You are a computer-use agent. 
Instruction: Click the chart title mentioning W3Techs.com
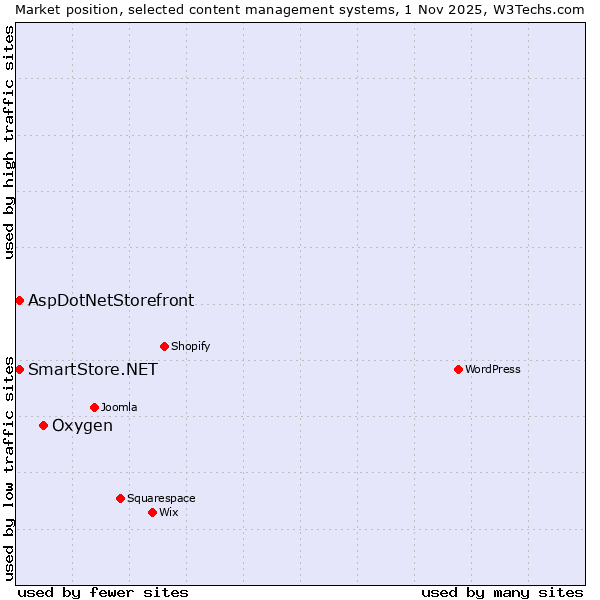point(300,9)
